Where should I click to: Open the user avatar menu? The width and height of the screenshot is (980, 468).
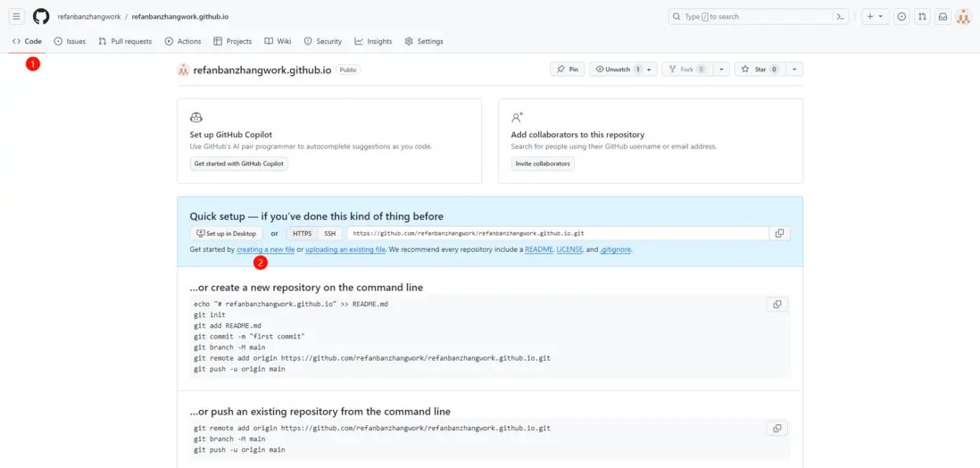[963, 17]
